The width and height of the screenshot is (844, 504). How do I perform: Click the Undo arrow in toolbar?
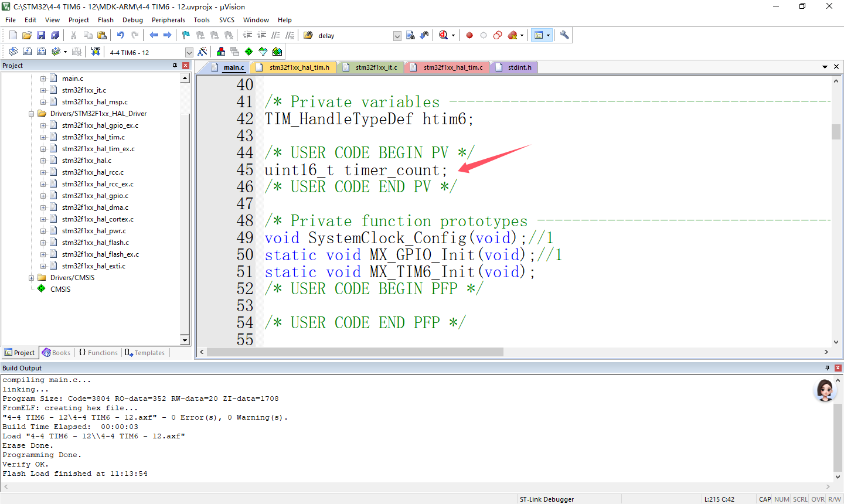pyautogui.click(x=120, y=35)
